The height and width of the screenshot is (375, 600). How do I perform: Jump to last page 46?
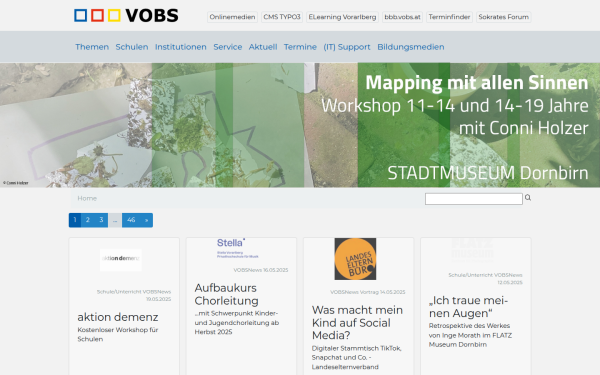coord(131,220)
